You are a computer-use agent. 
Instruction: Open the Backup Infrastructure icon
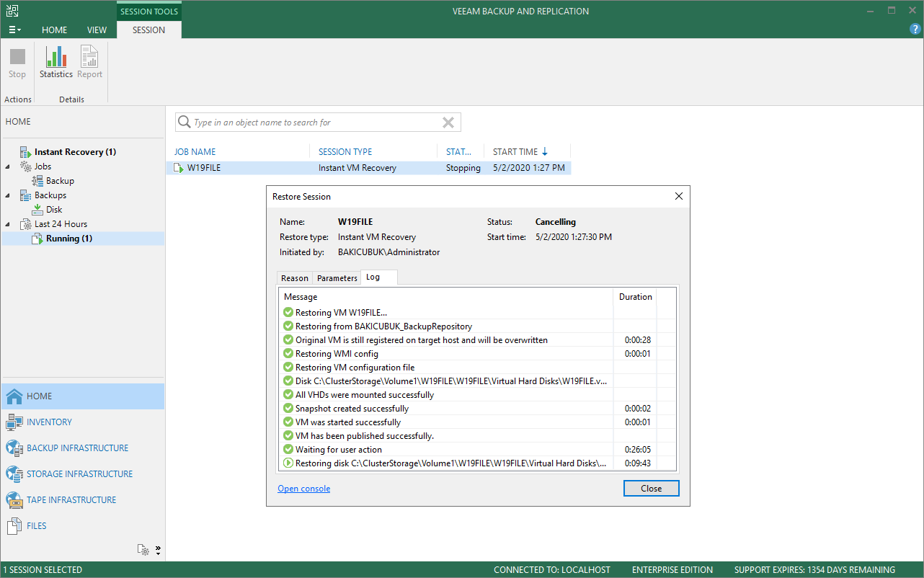pyautogui.click(x=14, y=448)
